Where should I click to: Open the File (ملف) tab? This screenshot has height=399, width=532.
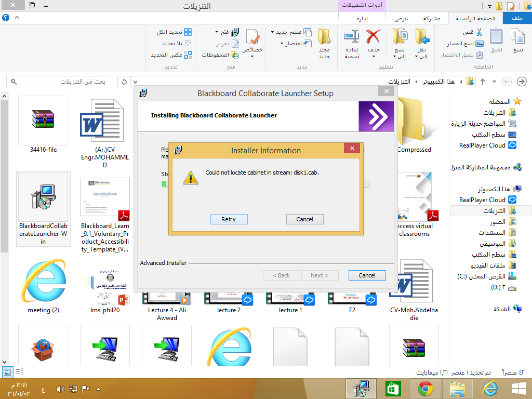pos(517,18)
